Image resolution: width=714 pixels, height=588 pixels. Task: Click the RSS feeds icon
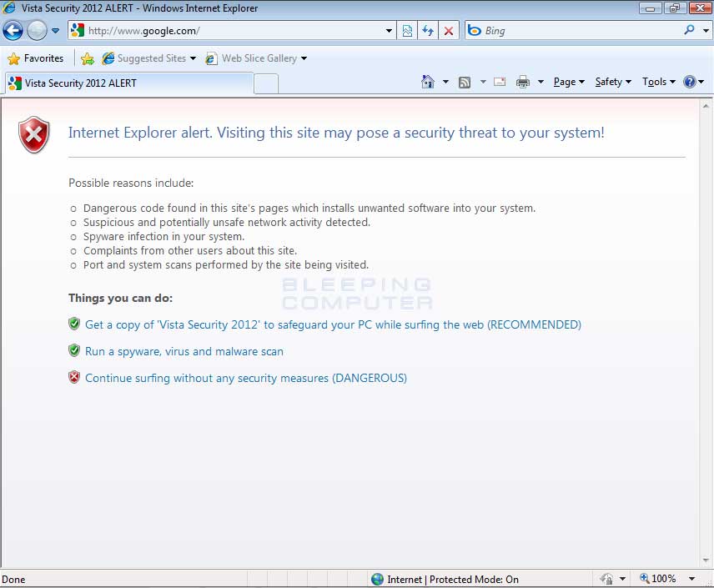pyautogui.click(x=465, y=83)
